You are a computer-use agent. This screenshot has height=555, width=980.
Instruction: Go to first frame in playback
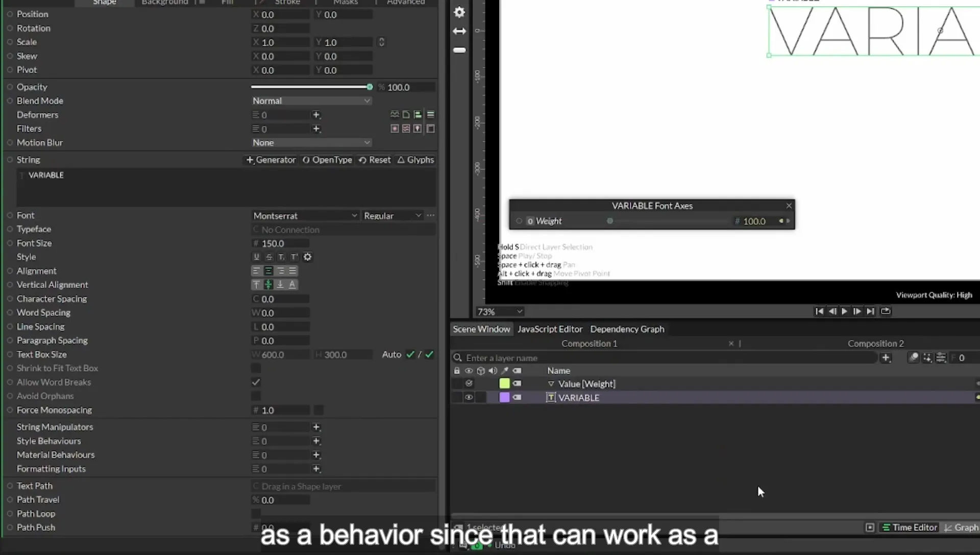pyautogui.click(x=819, y=311)
